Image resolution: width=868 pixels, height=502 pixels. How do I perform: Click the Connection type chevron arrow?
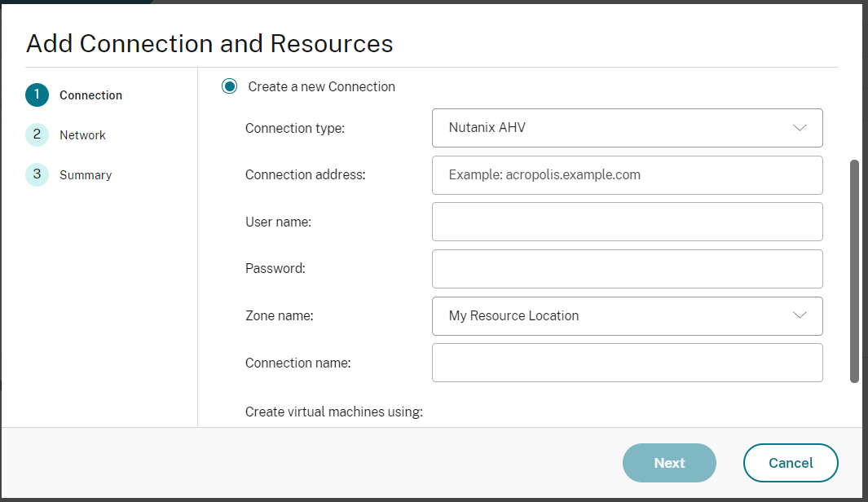800,128
